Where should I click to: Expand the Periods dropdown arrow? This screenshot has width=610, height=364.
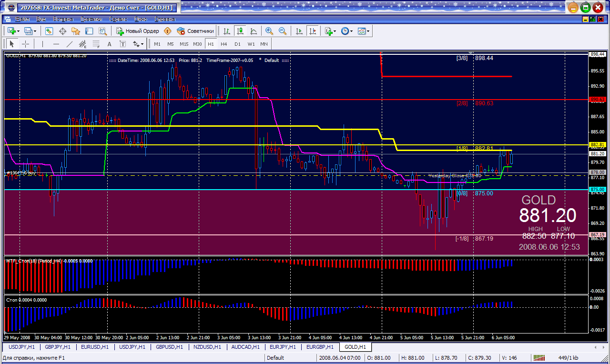click(352, 31)
